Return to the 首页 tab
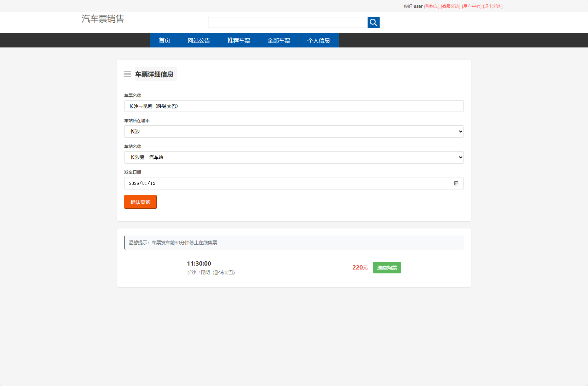588x386 pixels. point(164,40)
